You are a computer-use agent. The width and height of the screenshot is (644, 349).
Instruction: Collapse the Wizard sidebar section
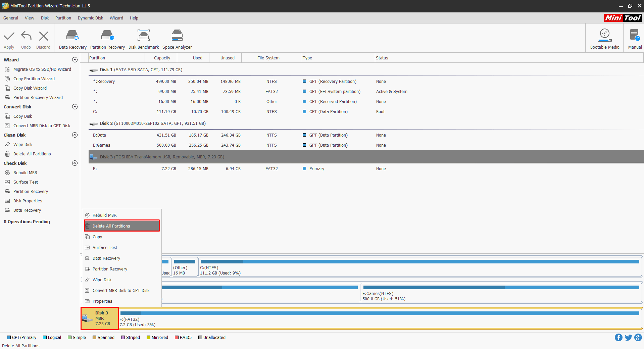click(x=75, y=60)
